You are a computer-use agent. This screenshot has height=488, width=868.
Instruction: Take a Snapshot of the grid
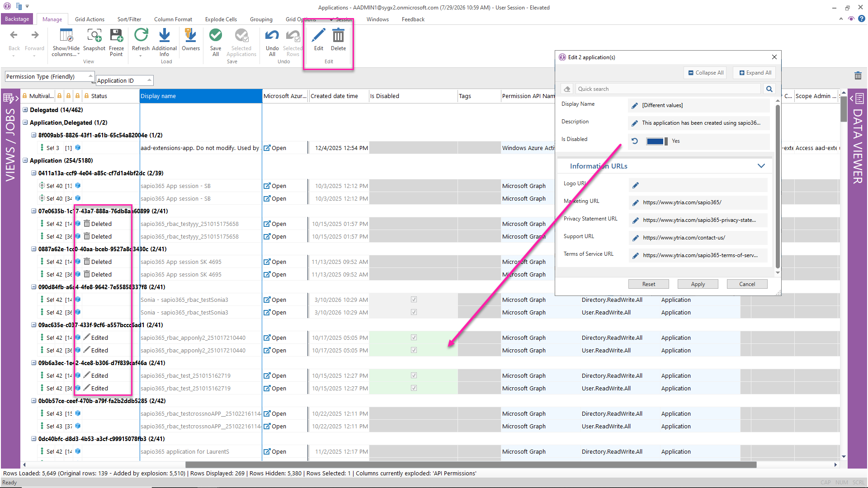coord(94,40)
